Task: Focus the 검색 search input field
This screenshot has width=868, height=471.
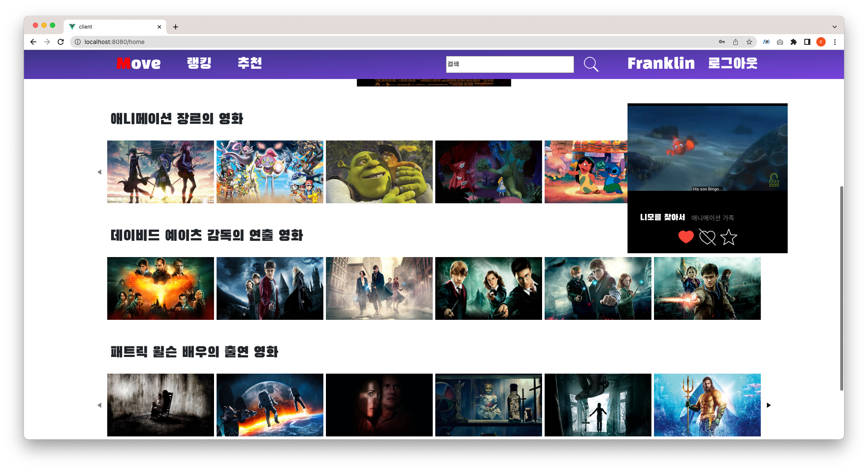Action: point(510,64)
